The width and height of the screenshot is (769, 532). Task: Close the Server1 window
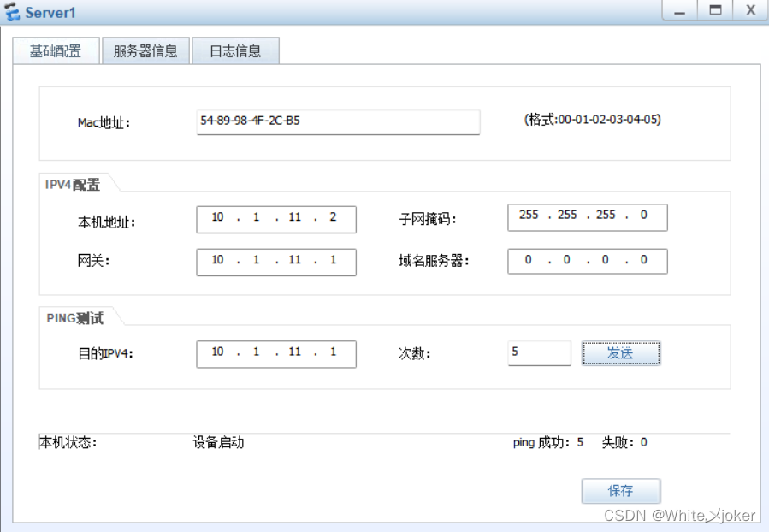750,10
